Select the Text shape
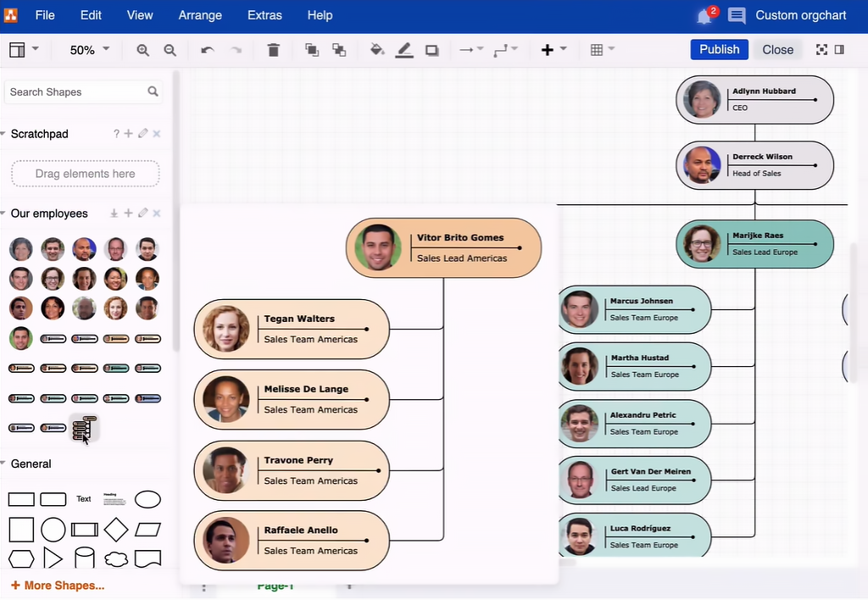Screen dimensions: 868x600 pos(84,498)
